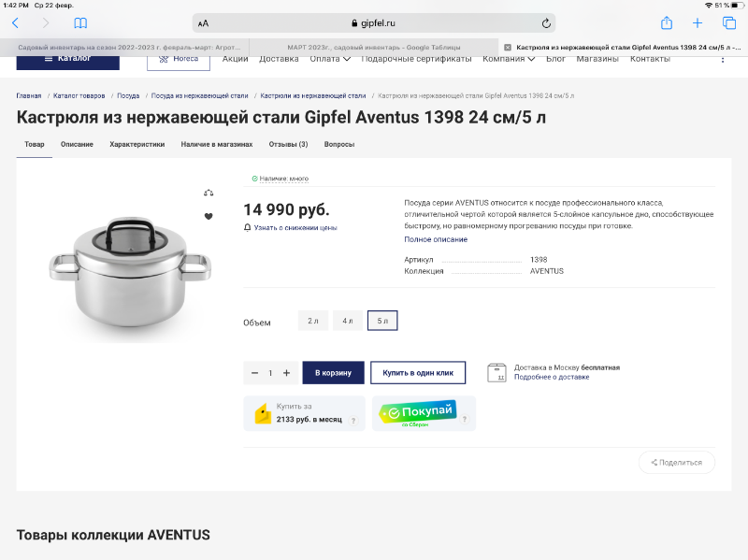Image resolution: width=748 pixels, height=560 pixels.
Task: Tap the Safari forward arrow
Action: [45, 22]
